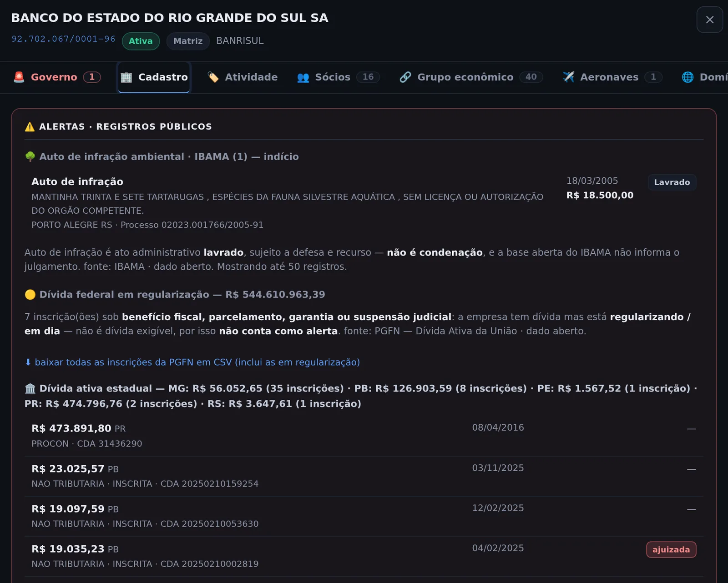Select the Cadastro tab
Image resolution: width=728 pixels, height=583 pixels.
point(154,77)
